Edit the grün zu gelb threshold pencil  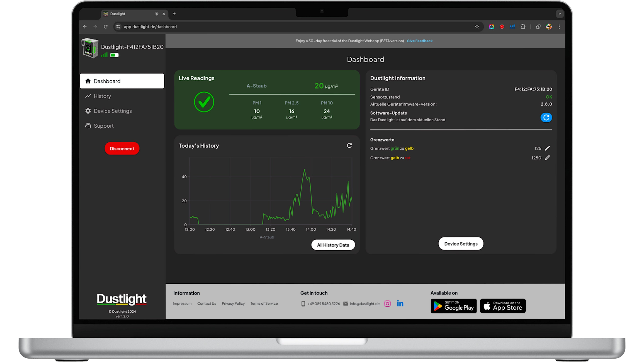click(x=548, y=148)
